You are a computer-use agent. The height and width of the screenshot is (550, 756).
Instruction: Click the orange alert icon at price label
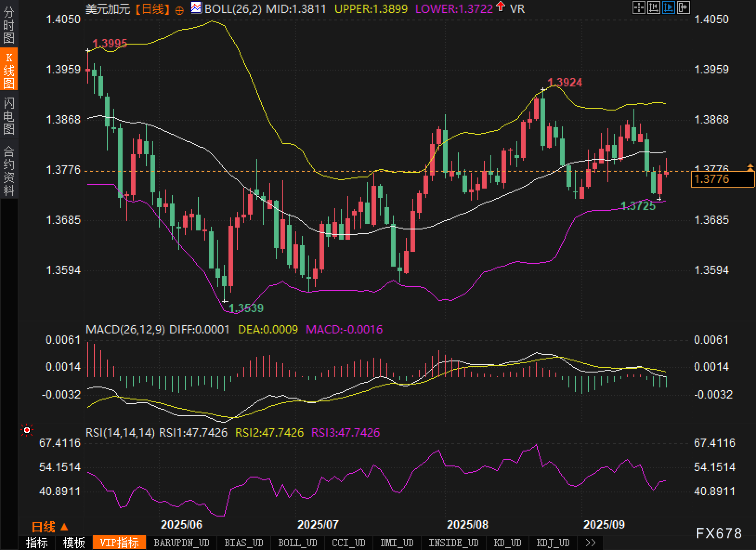click(x=750, y=166)
